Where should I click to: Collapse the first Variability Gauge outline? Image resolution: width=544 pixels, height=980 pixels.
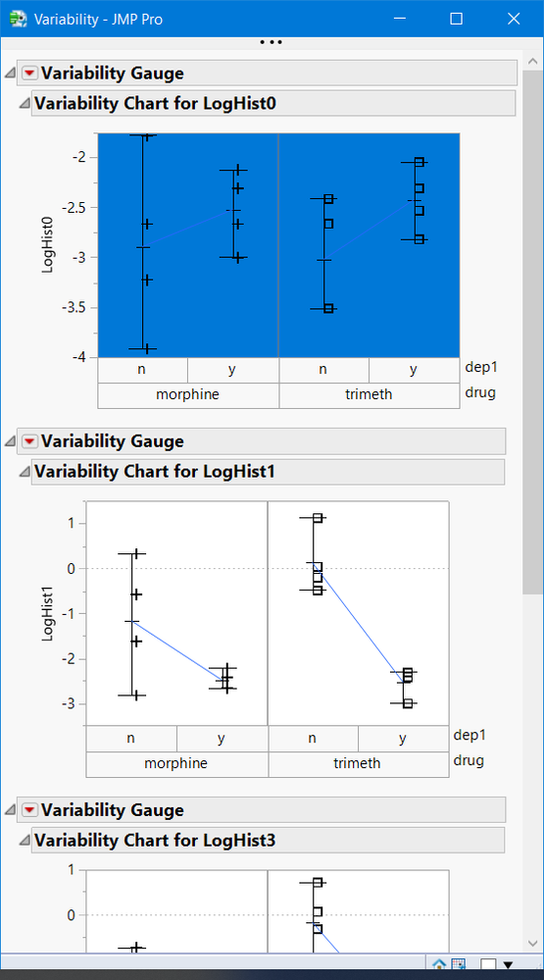pyautogui.click(x=10, y=74)
